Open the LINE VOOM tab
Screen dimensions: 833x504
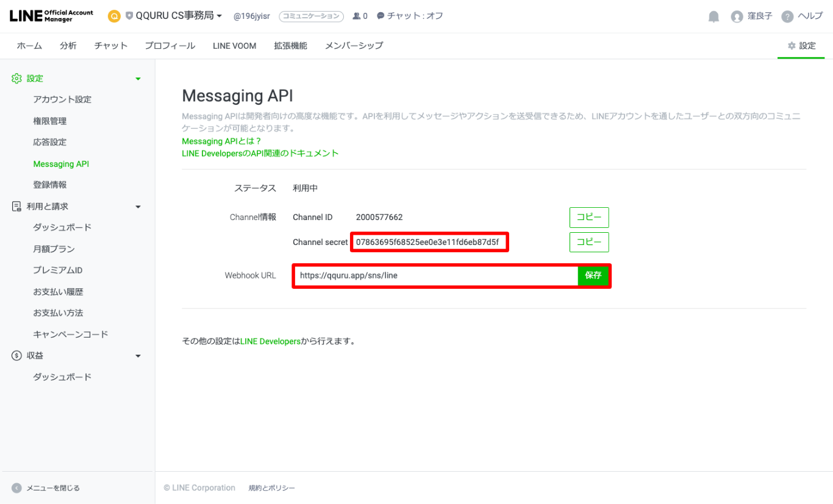[234, 46]
